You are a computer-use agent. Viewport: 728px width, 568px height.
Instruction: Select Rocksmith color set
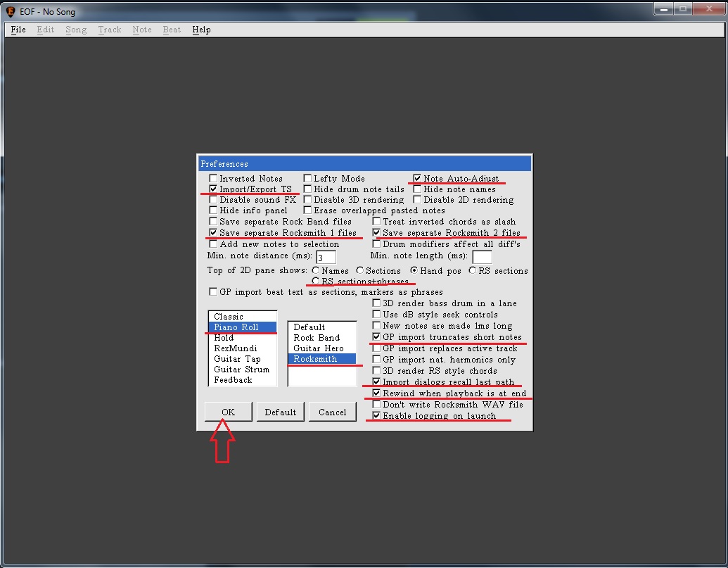pos(322,359)
